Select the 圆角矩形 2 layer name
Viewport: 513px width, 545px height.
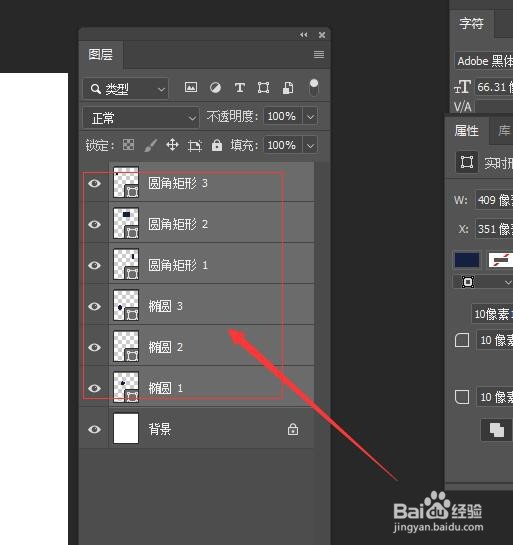click(x=178, y=224)
